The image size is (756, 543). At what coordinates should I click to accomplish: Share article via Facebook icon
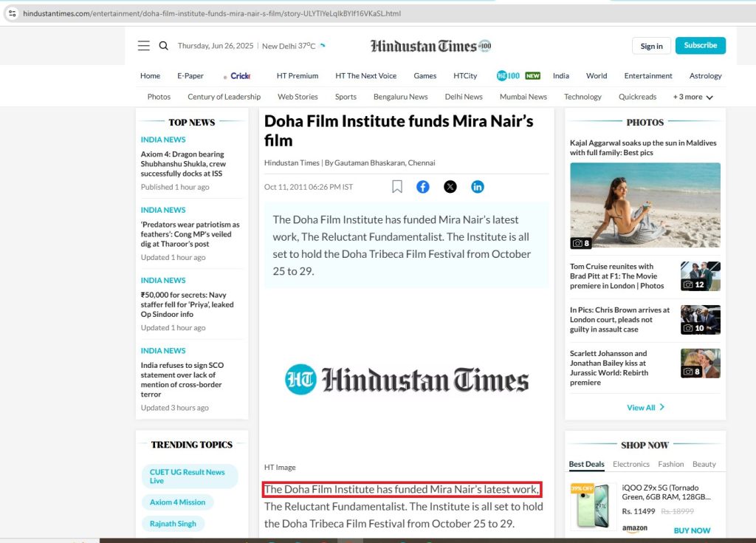(x=423, y=187)
